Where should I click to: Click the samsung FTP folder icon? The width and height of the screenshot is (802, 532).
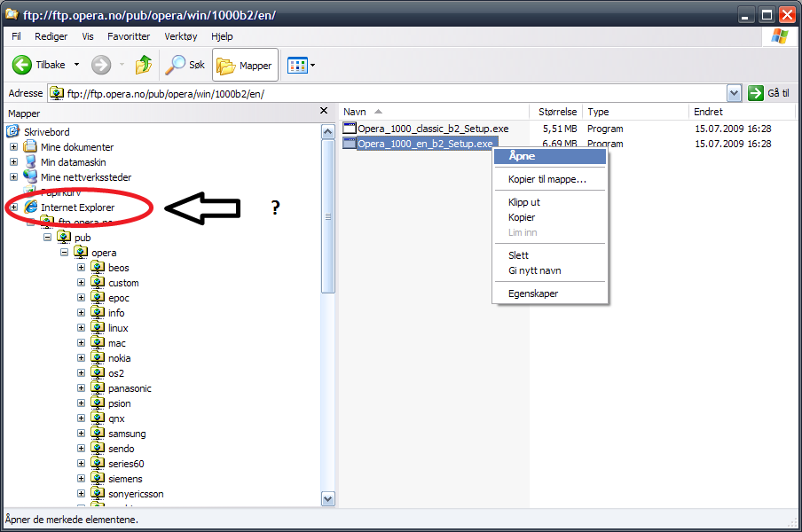point(98,433)
